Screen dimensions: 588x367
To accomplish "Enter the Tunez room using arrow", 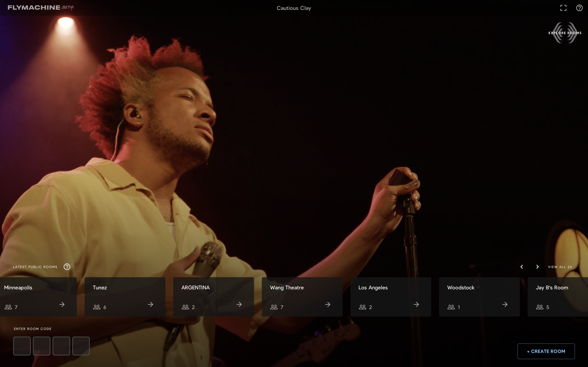I will [151, 304].
